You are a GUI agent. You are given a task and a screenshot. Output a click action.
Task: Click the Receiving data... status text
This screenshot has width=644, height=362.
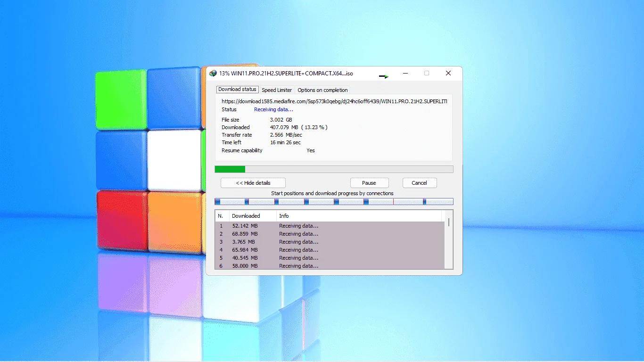pyautogui.click(x=273, y=109)
